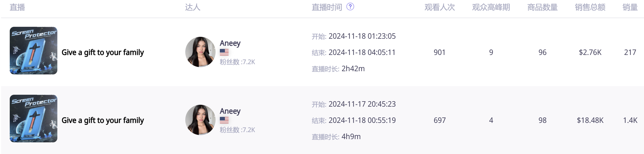This screenshot has width=644, height=154.
Task: Sort by the 观看人次 column header
Action: click(x=440, y=7)
